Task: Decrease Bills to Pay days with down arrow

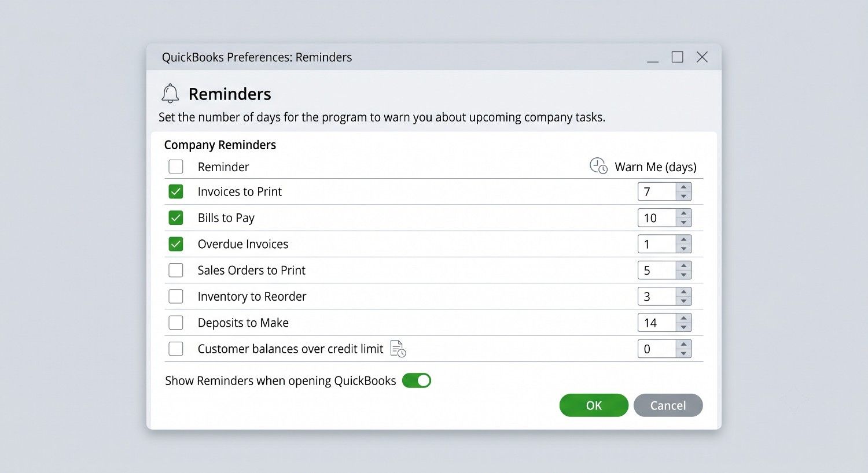Action: point(683,222)
